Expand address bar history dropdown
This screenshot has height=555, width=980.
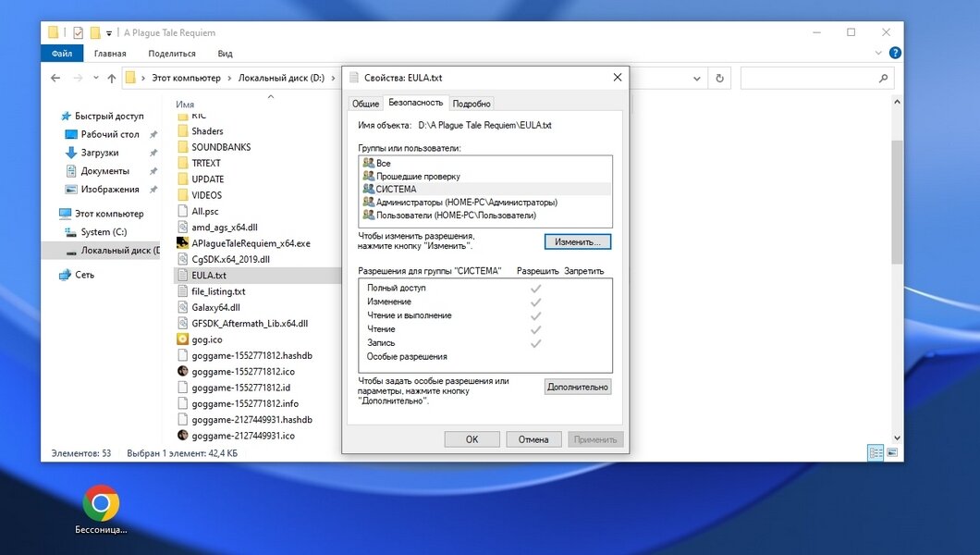point(697,79)
